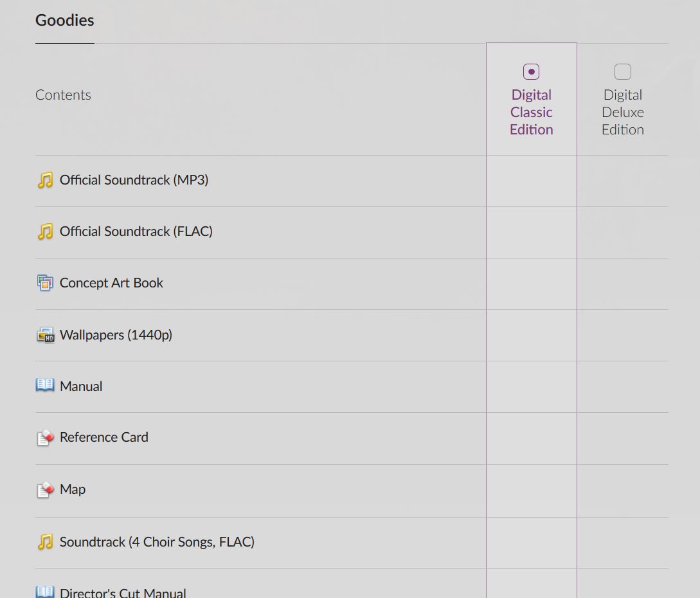Click the Director's Cut Manual book icon
This screenshot has width=700, height=598.
[x=45, y=592]
